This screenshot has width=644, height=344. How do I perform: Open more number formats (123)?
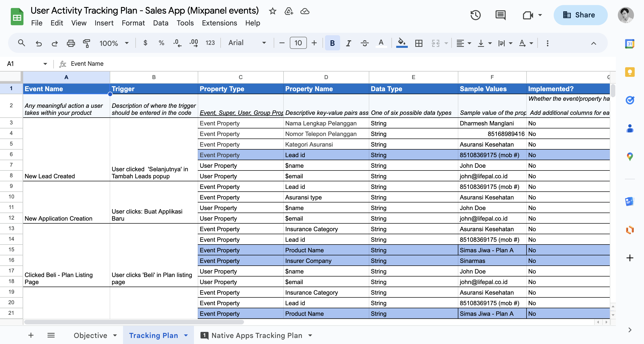tap(210, 43)
